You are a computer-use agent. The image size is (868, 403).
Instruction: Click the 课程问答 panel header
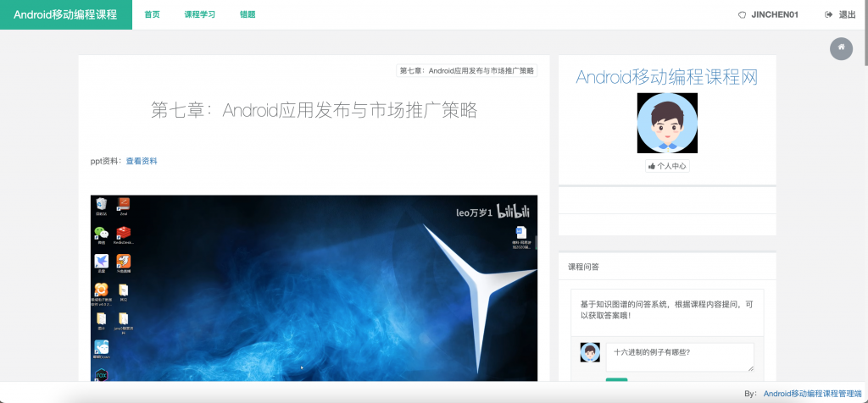point(667,267)
